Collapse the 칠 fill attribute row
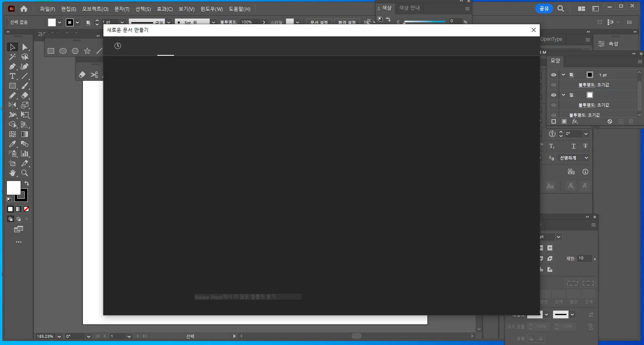Image resolution: width=644 pixels, height=345 pixels. pos(563,95)
